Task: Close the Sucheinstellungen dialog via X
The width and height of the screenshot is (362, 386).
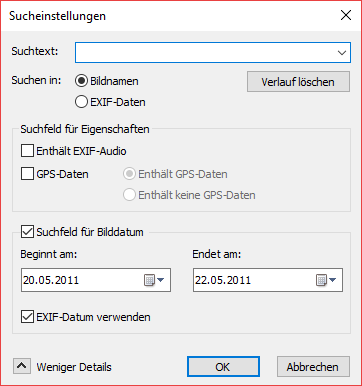Action: click(346, 15)
